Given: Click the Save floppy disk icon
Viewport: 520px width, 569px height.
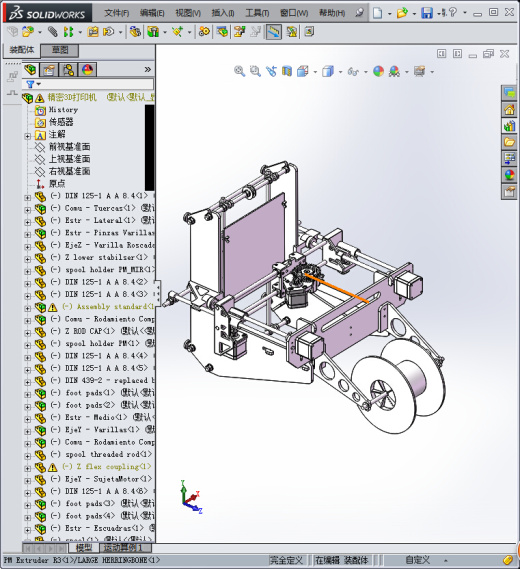Looking at the screenshot, I should pos(427,13).
